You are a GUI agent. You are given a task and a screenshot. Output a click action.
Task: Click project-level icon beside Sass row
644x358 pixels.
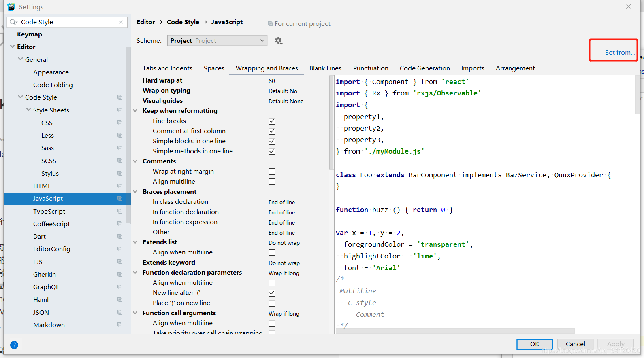[x=119, y=148]
